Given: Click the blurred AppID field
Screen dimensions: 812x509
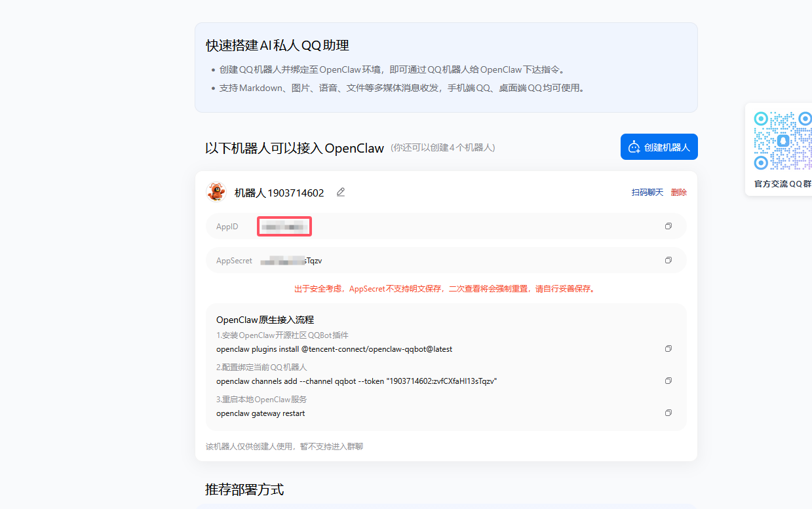Looking at the screenshot, I should [284, 227].
